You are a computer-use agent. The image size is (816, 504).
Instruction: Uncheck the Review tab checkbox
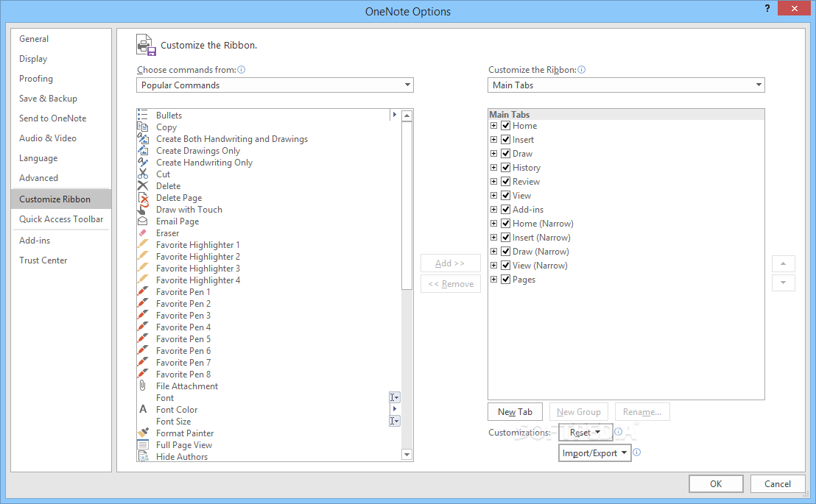(x=505, y=182)
